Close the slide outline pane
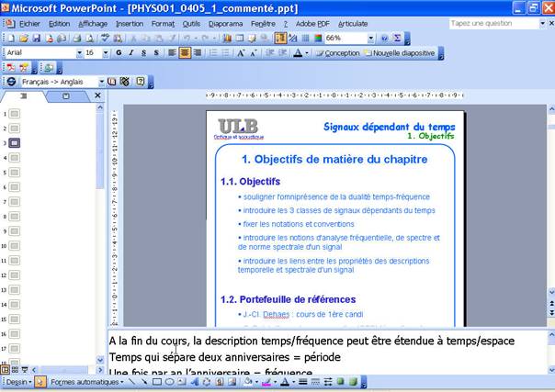The width and height of the screenshot is (555, 392). point(98,95)
